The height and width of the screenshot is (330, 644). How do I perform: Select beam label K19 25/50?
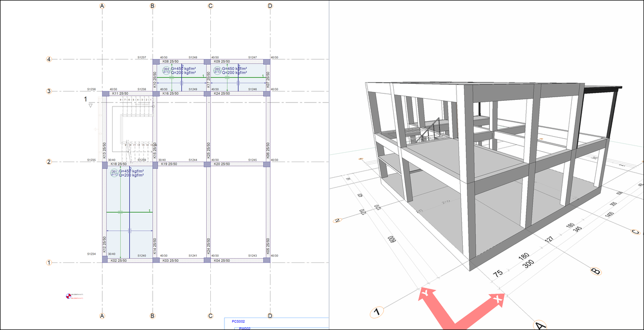(171, 164)
